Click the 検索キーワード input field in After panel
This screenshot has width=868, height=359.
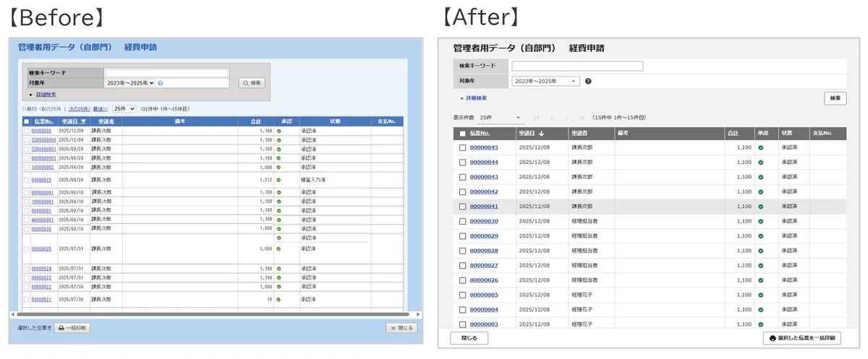576,66
